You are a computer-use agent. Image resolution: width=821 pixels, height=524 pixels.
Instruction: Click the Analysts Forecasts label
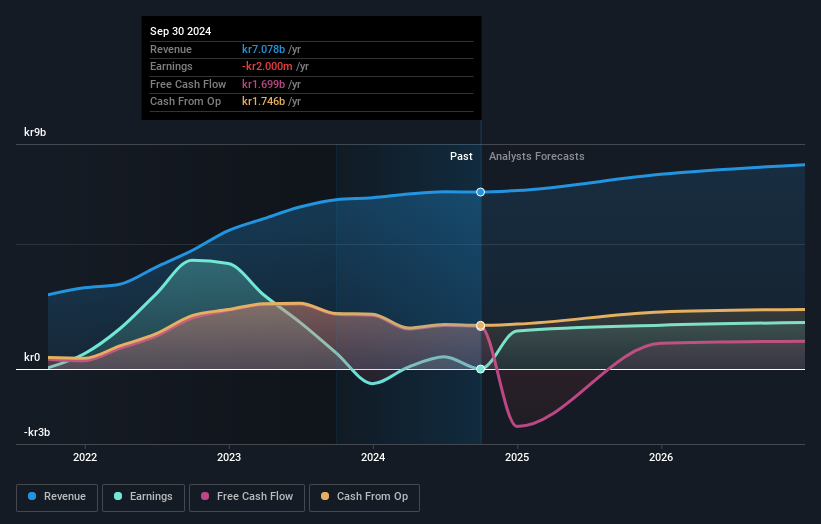[x=537, y=156]
